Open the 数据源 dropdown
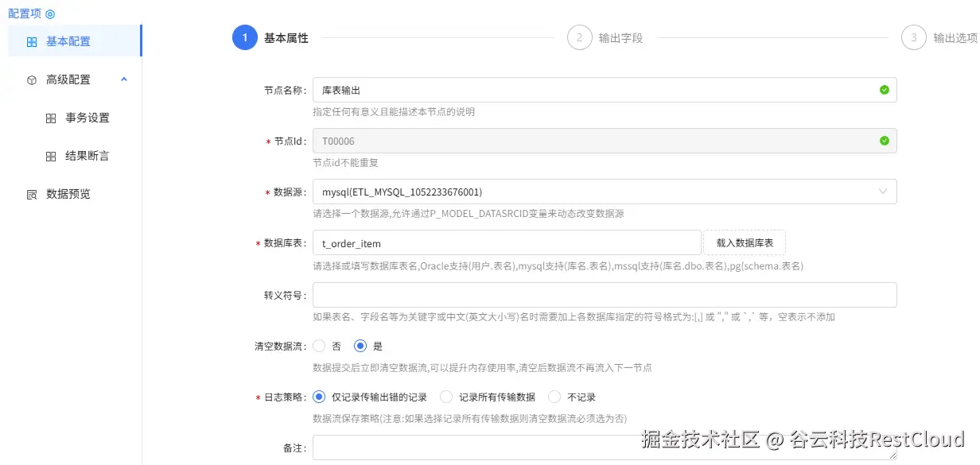 click(x=605, y=192)
